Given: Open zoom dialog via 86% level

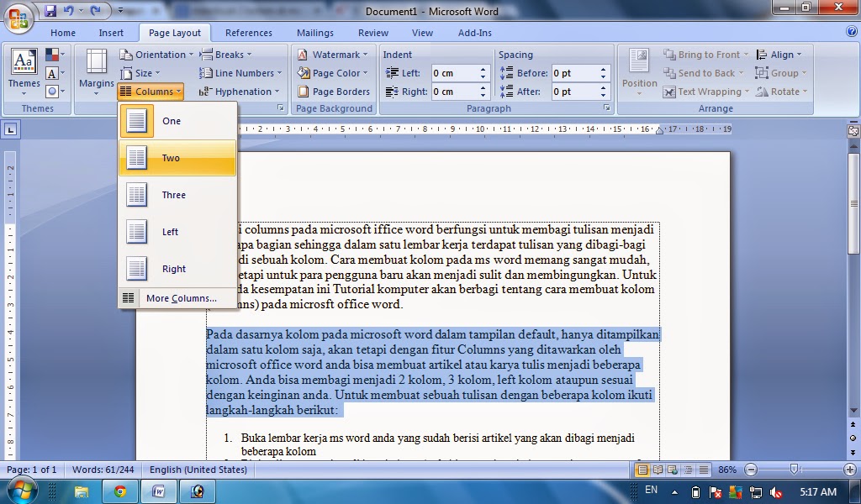Looking at the screenshot, I should 727,470.
